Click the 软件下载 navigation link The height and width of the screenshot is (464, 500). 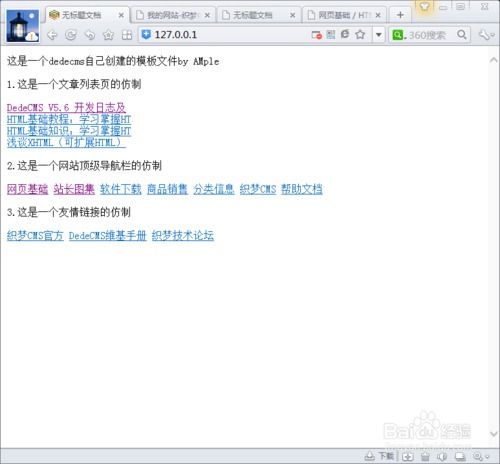coord(121,189)
